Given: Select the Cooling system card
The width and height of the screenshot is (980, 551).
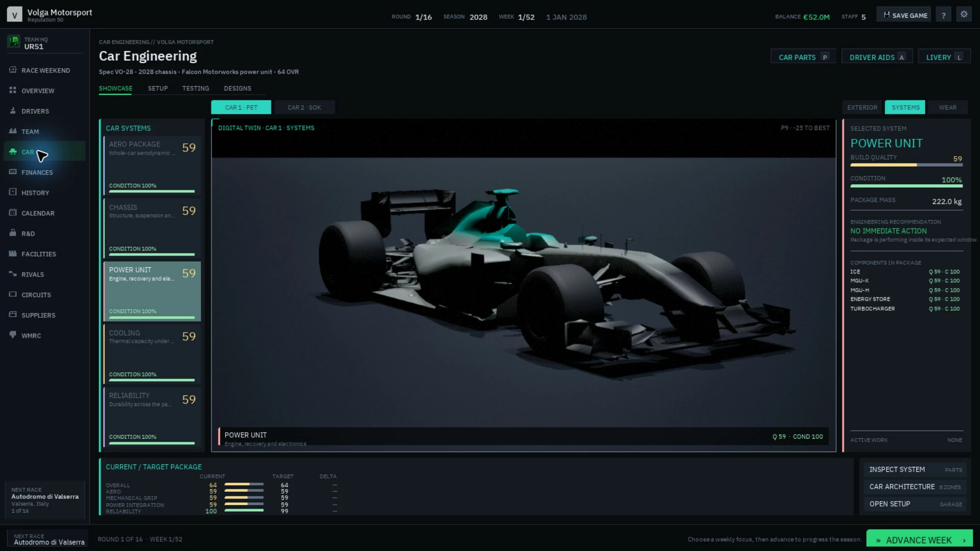Looking at the screenshot, I should coord(152,354).
